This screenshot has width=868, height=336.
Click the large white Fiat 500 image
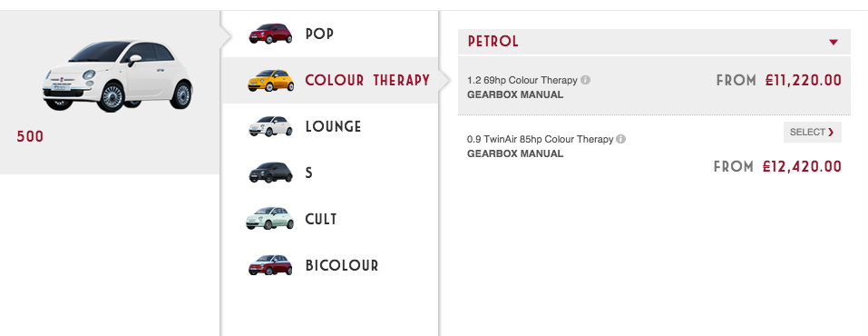(x=117, y=74)
